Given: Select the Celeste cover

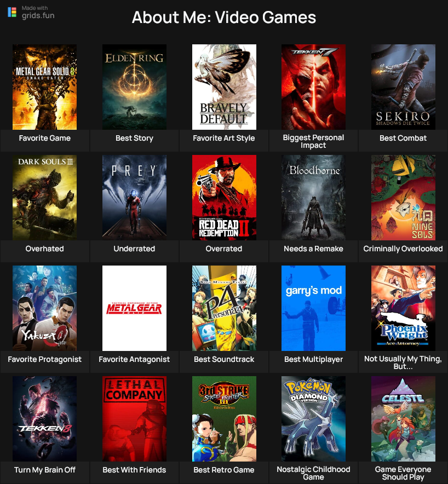Looking at the screenshot, I should pyautogui.click(x=403, y=418).
